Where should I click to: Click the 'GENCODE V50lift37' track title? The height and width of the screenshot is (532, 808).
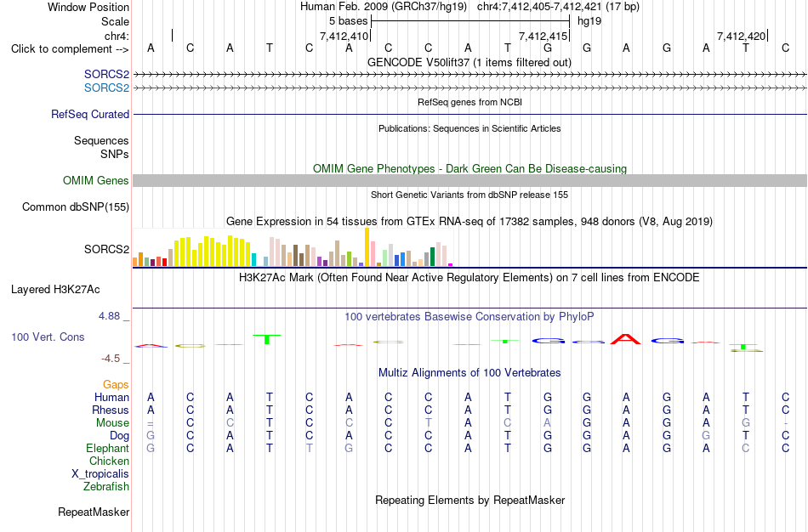tap(469, 63)
